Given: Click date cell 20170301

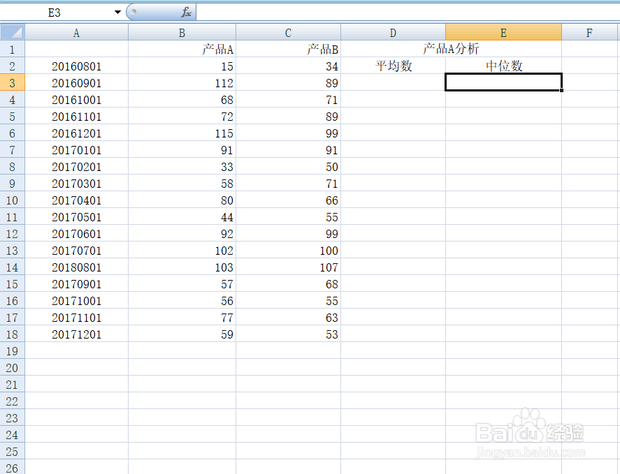Looking at the screenshot, I should (x=77, y=183).
